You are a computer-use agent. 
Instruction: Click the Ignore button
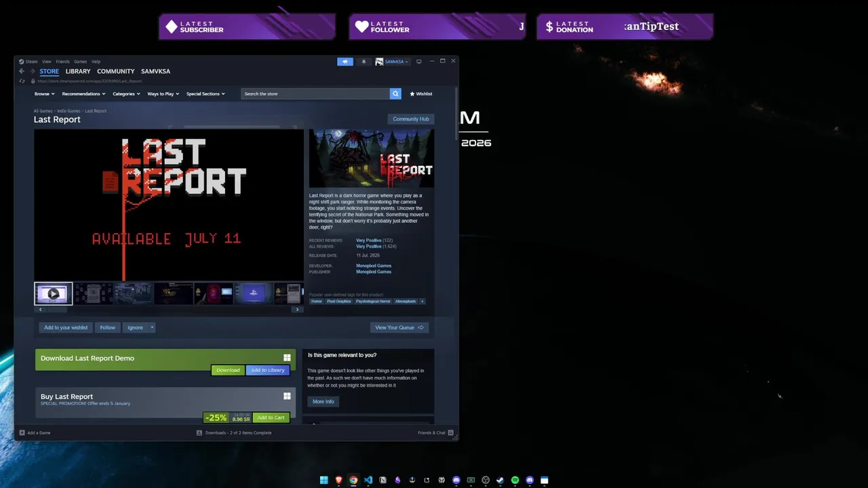tap(136, 327)
